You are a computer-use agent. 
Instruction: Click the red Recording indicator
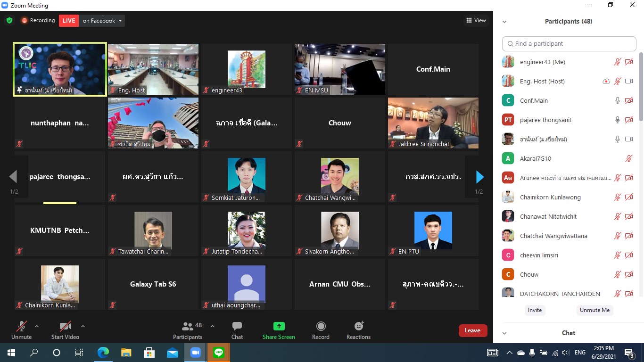click(38, 21)
